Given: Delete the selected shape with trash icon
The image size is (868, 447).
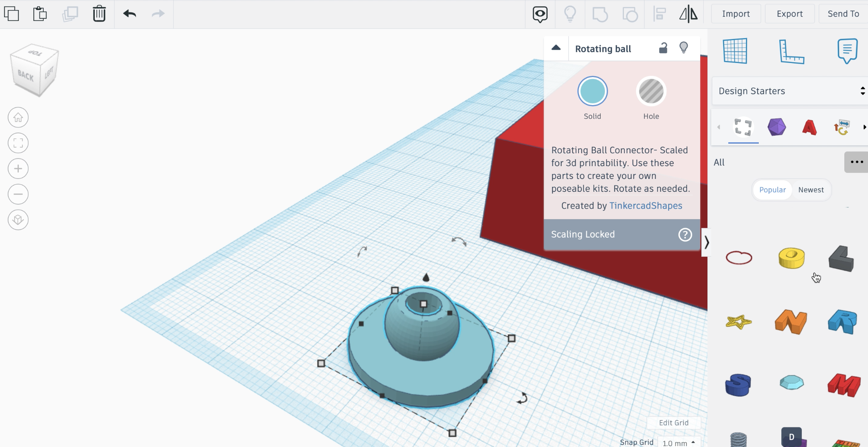Looking at the screenshot, I should pyautogui.click(x=99, y=14).
